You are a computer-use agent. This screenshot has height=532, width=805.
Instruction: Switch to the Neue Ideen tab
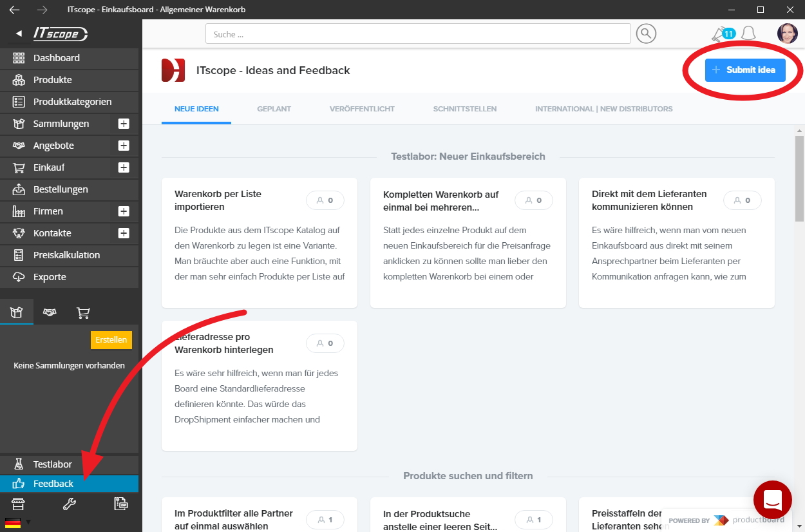pyautogui.click(x=196, y=109)
